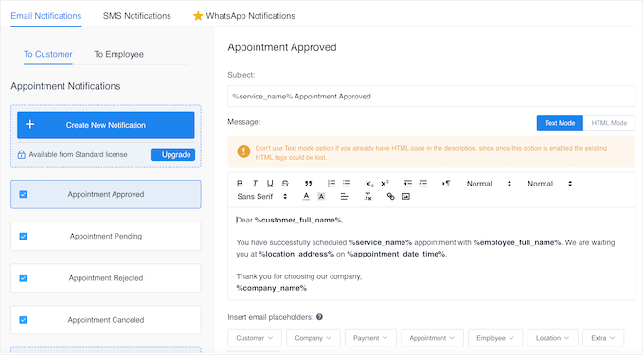The width and height of the screenshot is (644, 355).
Task: Underline text using the toolbar icon
Action: coord(270,184)
